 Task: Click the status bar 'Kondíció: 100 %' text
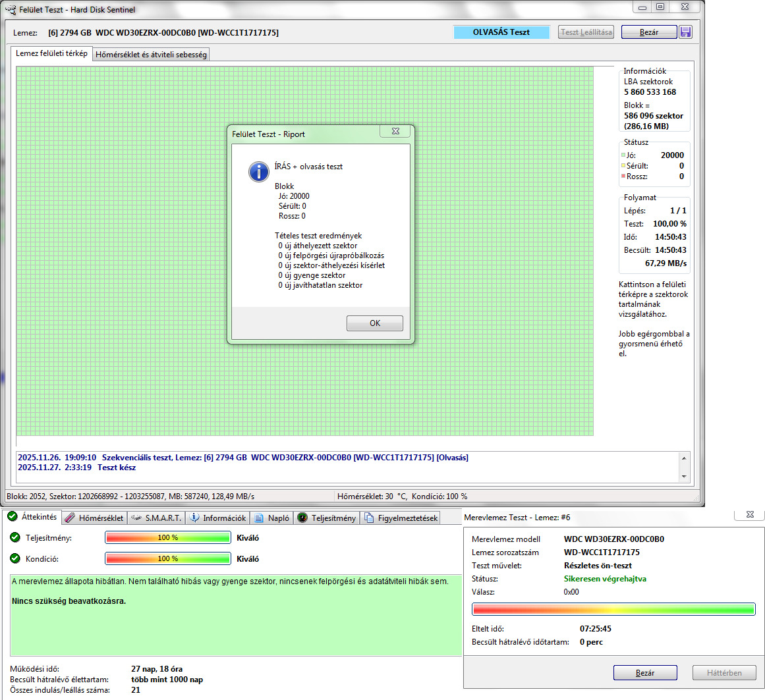click(439, 497)
